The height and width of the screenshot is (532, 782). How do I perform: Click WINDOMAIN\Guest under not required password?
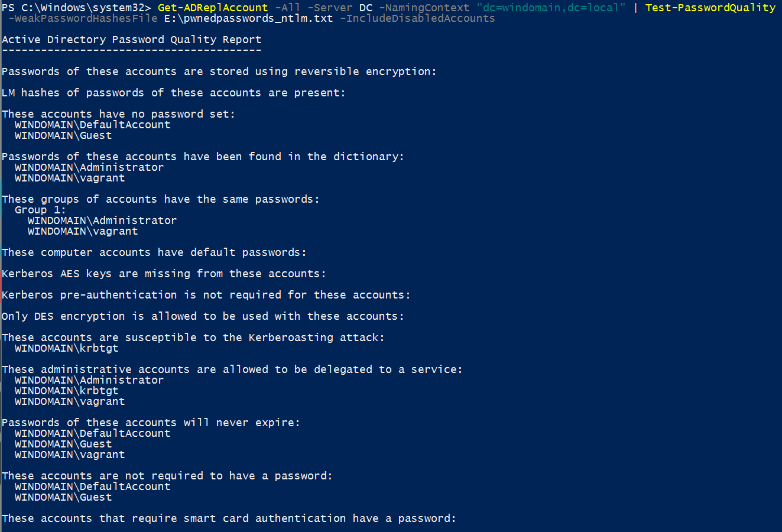pyautogui.click(x=63, y=497)
